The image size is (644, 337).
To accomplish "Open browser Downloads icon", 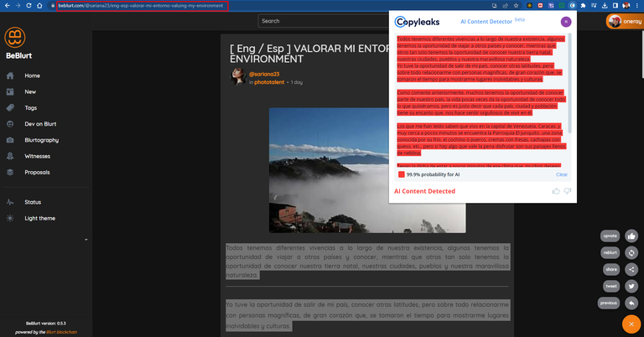I will tap(605, 5).
